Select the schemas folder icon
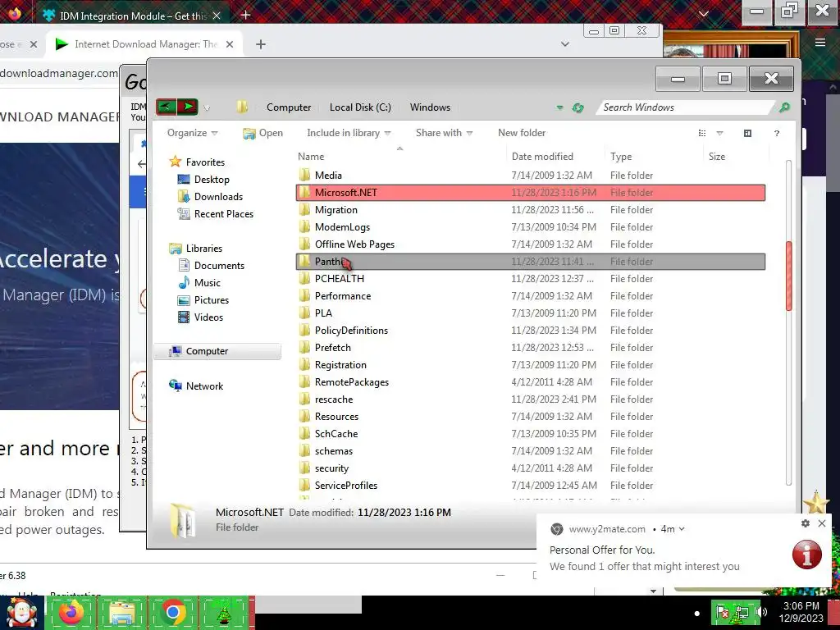840x630 pixels. (x=304, y=451)
